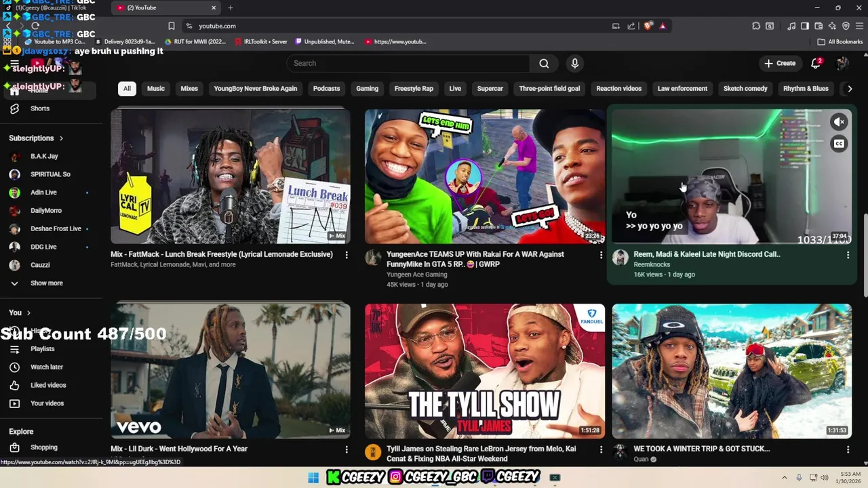Open options menu for YungeenAce GTA video

click(600, 255)
